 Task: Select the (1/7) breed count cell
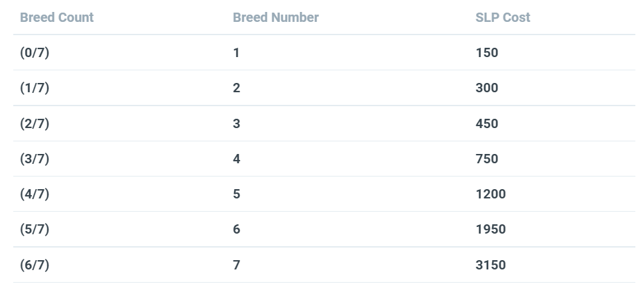(x=34, y=88)
